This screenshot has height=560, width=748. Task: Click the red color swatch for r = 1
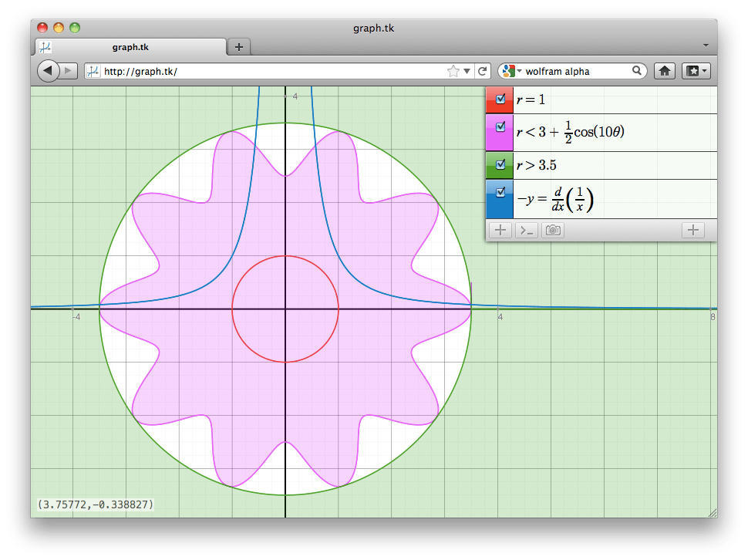500,100
